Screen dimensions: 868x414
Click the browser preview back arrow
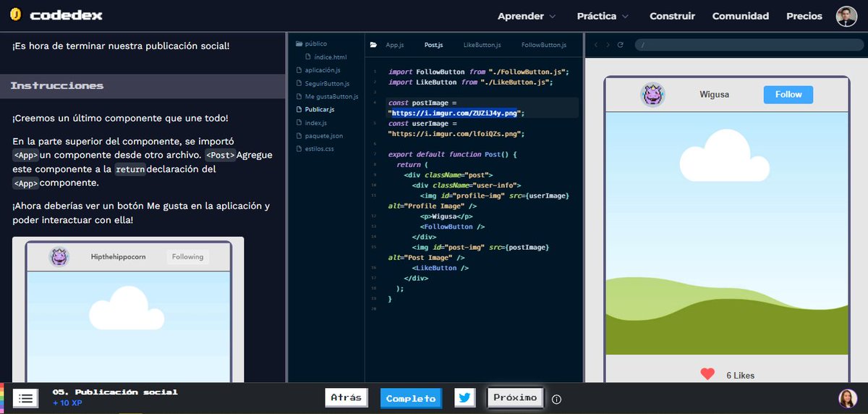tap(596, 45)
